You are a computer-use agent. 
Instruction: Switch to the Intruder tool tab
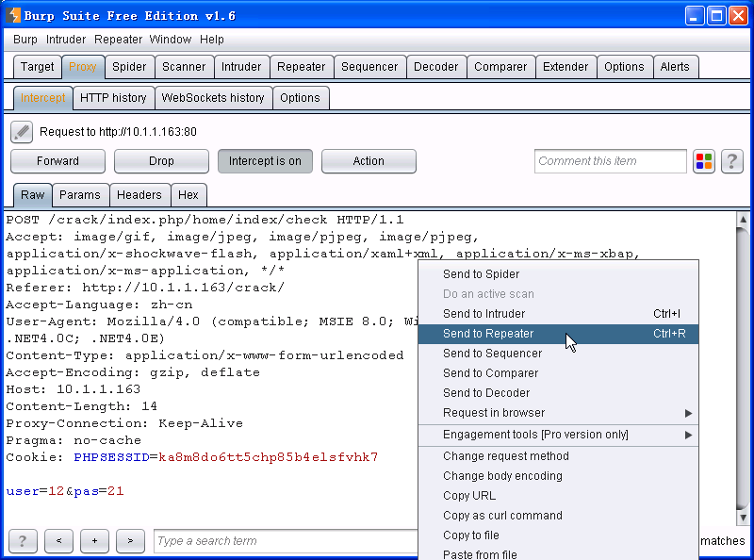tap(241, 67)
